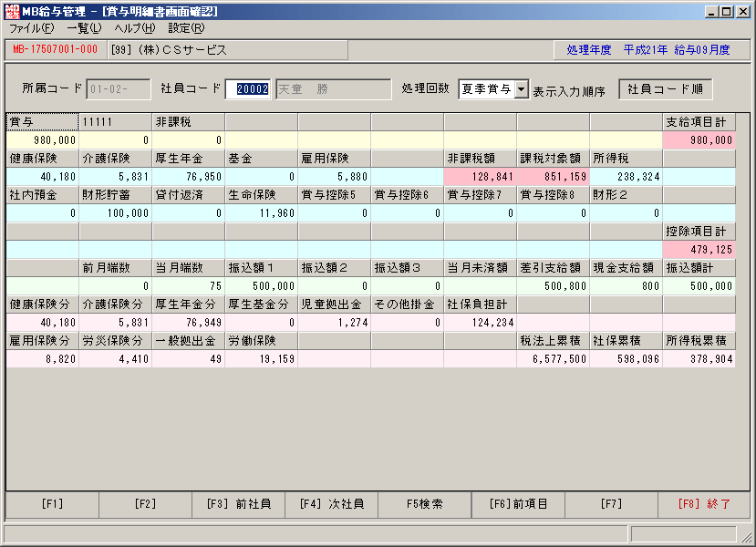Click the 非課税額 value 128,841
Image resolution: width=756 pixels, height=547 pixels.
[x=481, y=177]
